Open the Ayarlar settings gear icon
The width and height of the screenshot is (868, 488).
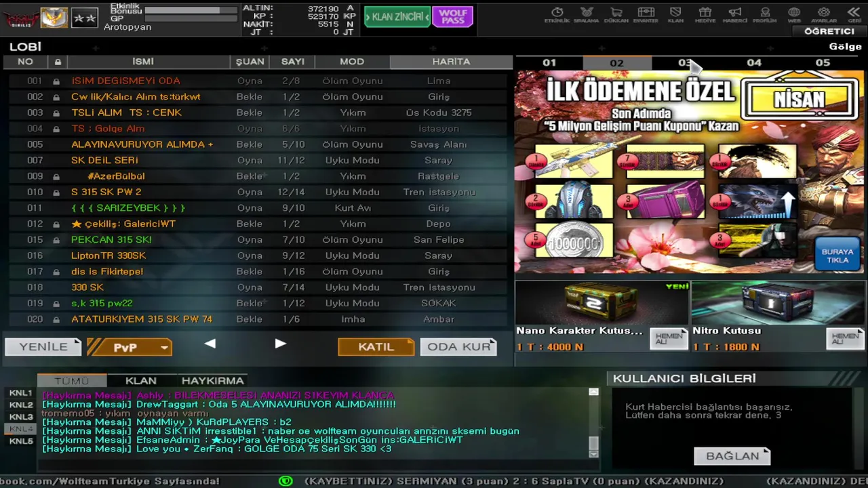pos(824,15)
